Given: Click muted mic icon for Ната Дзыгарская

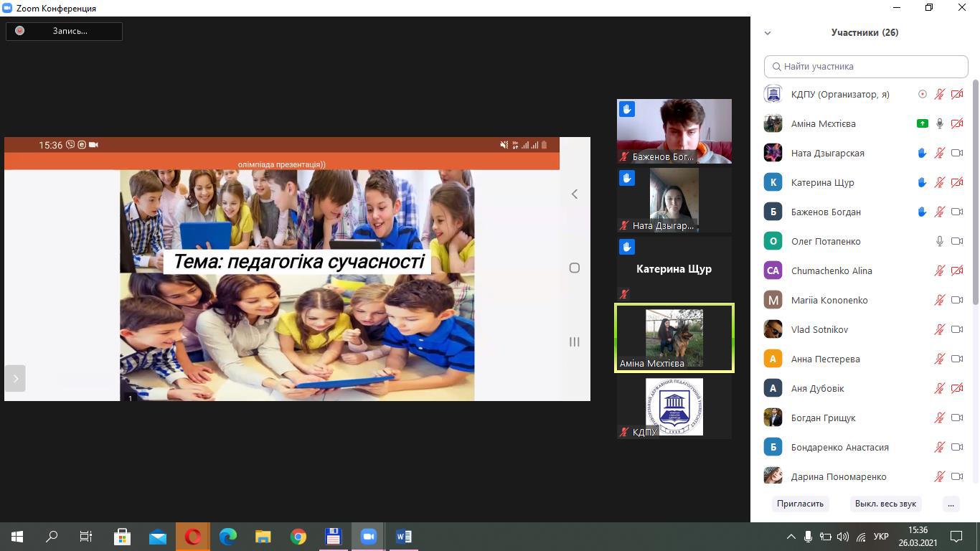Looking at the screenshot, I should (940, 153).
